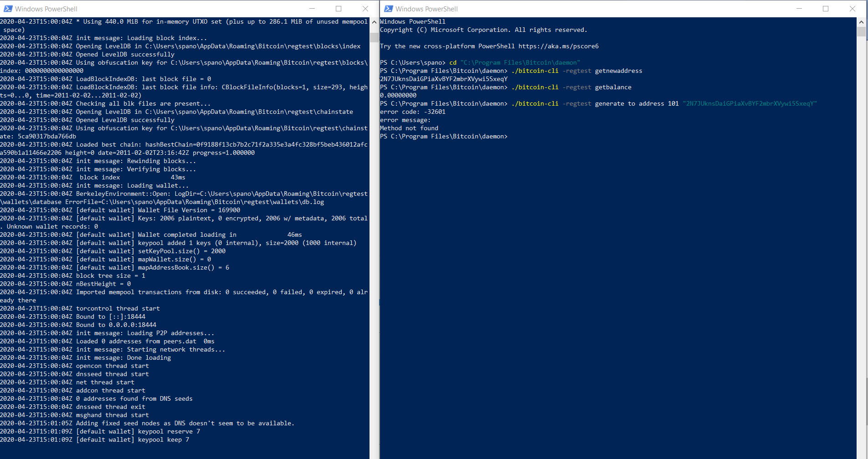Click the left window title 'Windows PowerShell'
The height and width of the screenshot is (459, 868).
46,9
